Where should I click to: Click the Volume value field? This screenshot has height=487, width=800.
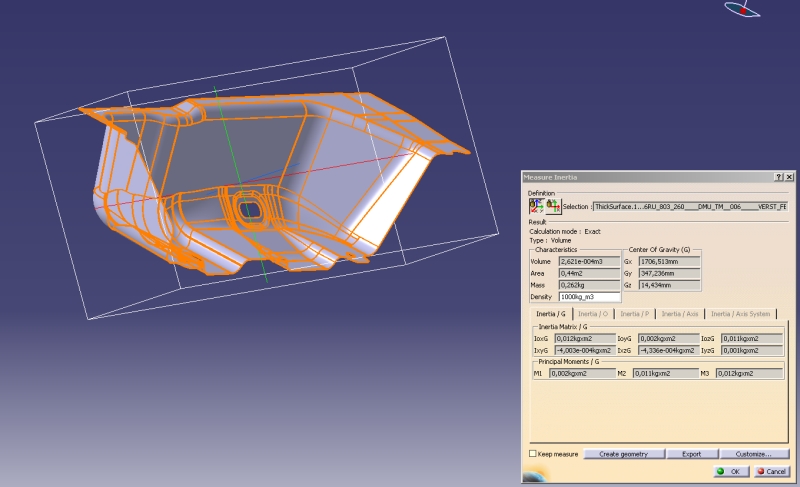588,260
